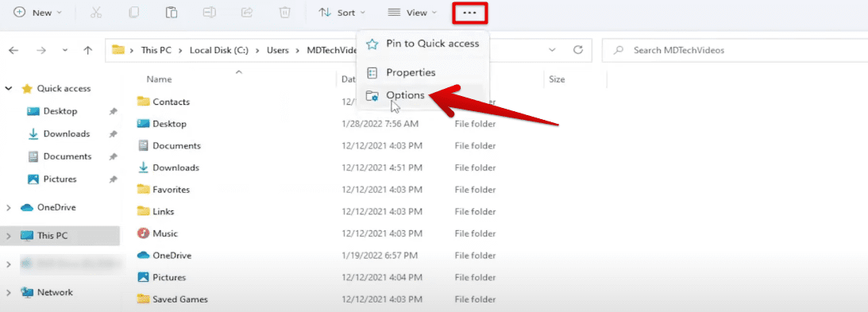This screenshot has height=312, width=868.
Task: Select the Music folder icon
Action: point(144,233)
